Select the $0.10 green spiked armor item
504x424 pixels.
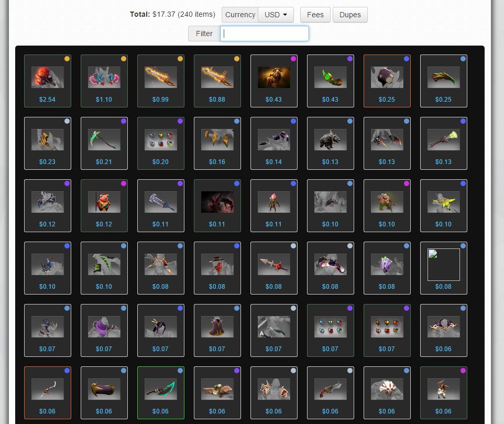tap(104, 268)
